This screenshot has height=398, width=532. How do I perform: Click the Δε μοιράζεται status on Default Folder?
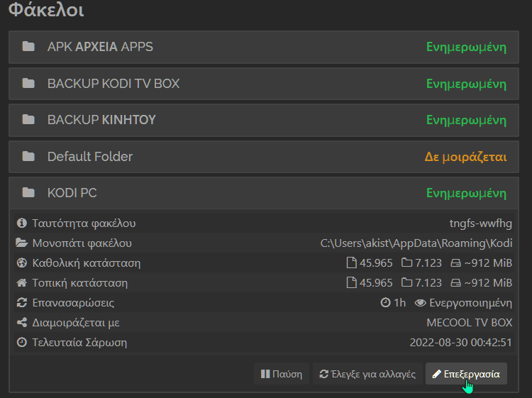pyautogui.click(x=465, y=157)
